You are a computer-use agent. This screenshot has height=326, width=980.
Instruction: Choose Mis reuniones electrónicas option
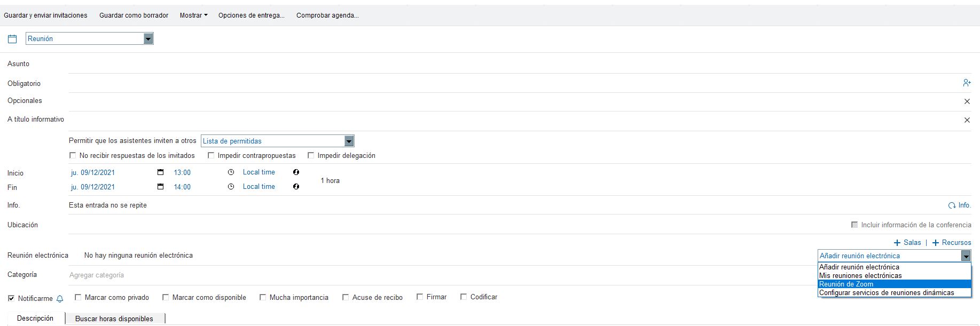tap(860, 275)
